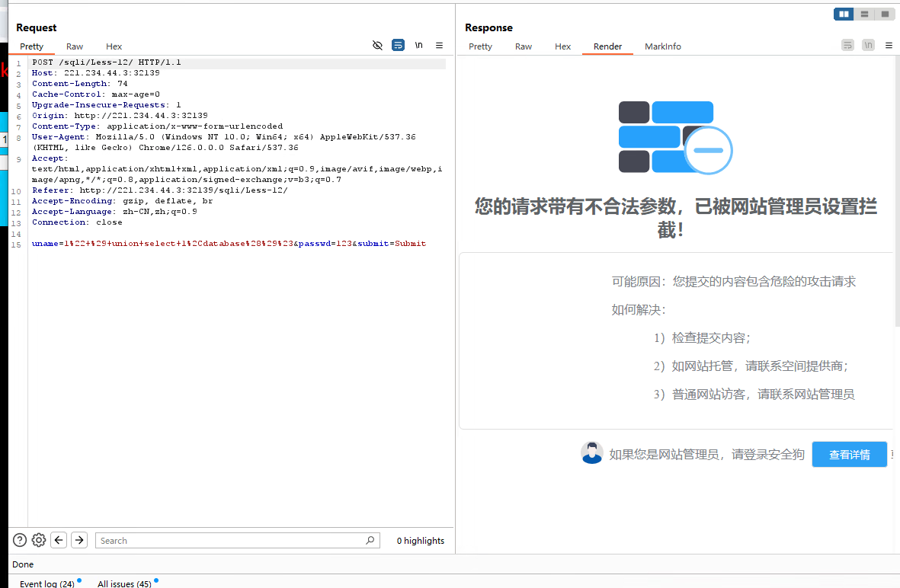Open the Response Hex tab
This screenshot has width=900, height=588.
[562, 46]
